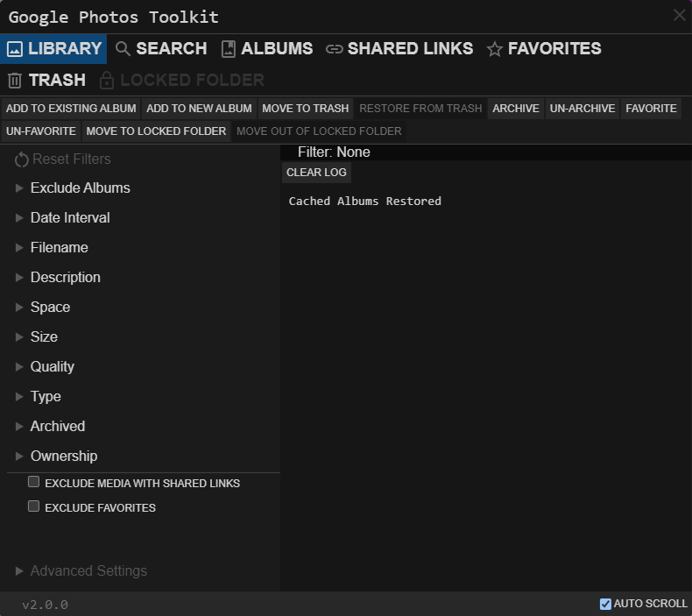The image size is (692, 616).
Task: Click the Trash bin icon
Action: click(15, 81)
